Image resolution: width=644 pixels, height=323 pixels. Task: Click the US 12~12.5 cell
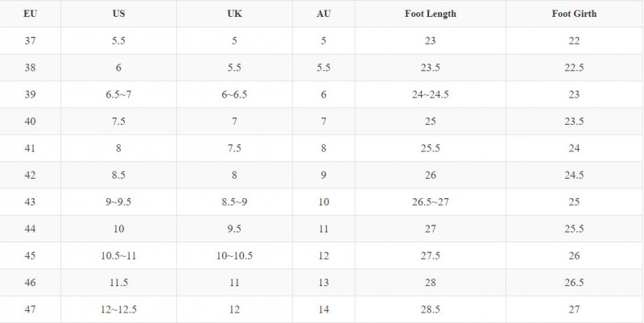118,309
